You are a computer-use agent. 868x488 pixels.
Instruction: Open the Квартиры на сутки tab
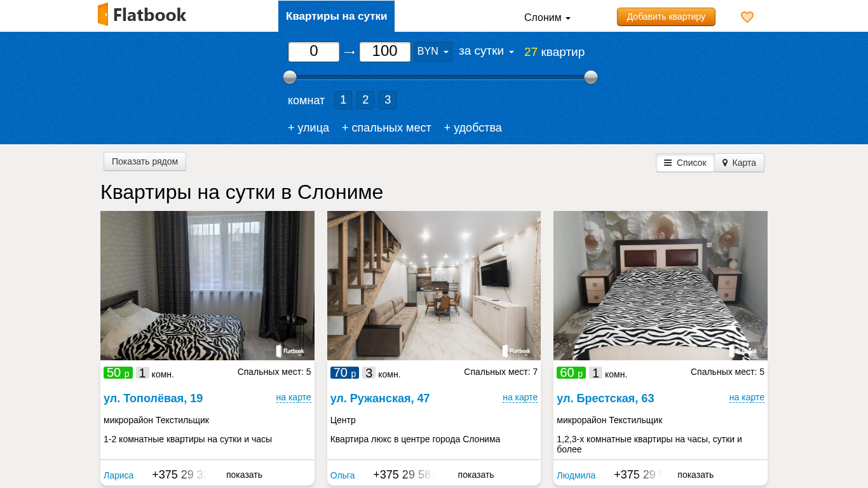[x=336, y=17]
